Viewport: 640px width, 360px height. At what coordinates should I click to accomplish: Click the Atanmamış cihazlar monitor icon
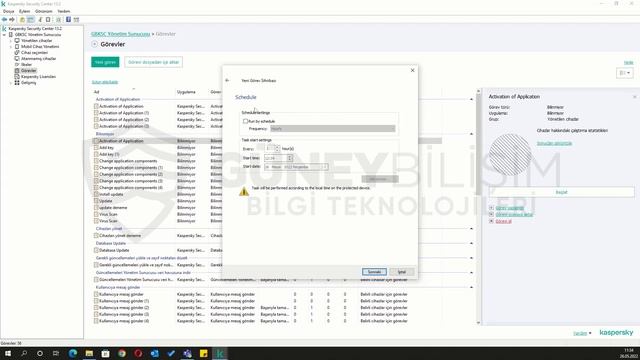[x=17, y=59]
